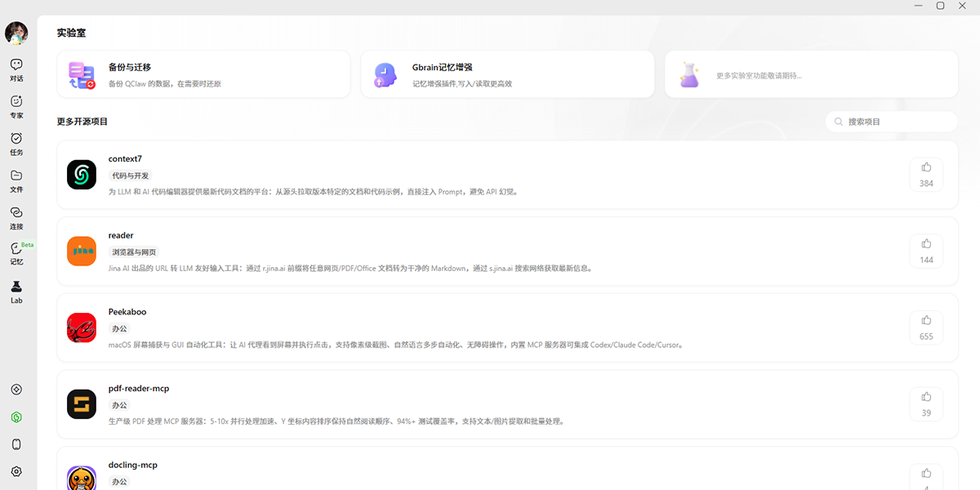The width and height of the screenshot is (980, 490).
Task: Open the Gbrain记忆增强 card
Action: pyautogui.click(x=507, y=74)
